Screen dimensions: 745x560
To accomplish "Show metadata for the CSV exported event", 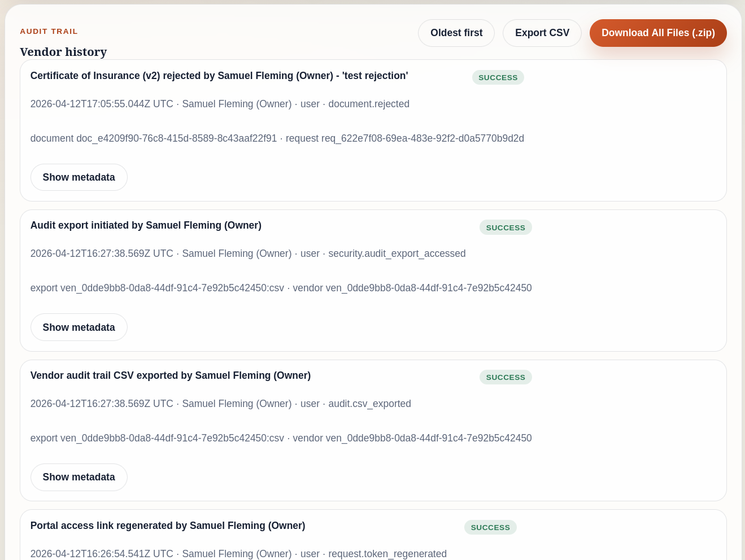I will click(x=79, y=477).
